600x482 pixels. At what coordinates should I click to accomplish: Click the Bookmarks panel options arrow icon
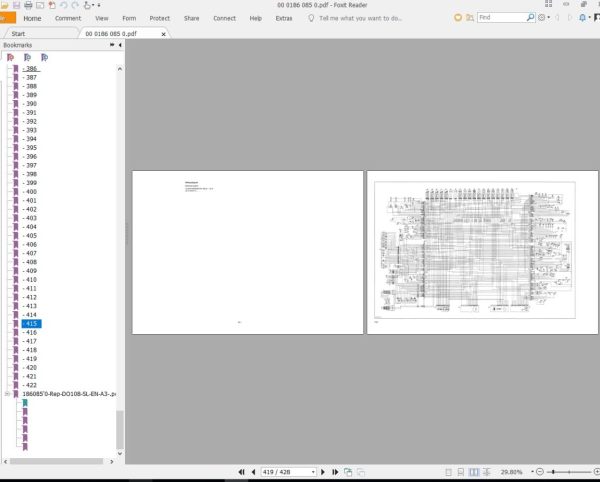(x=112, y=45)
